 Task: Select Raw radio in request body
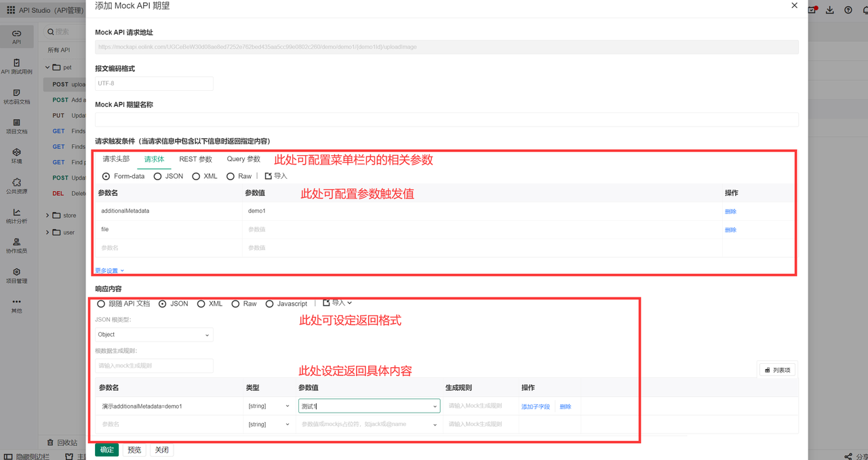[x=231, y=176]
